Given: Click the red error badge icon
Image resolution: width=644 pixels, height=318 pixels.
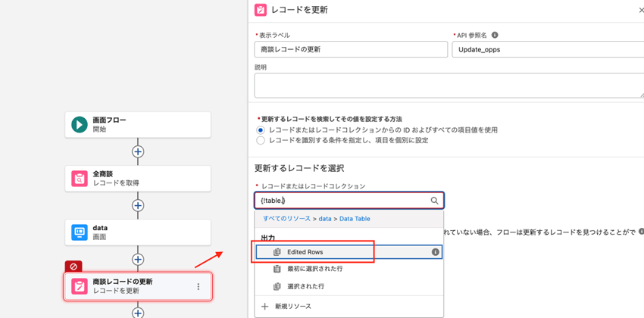Looking at the screenshot, I should click(73, 267).
